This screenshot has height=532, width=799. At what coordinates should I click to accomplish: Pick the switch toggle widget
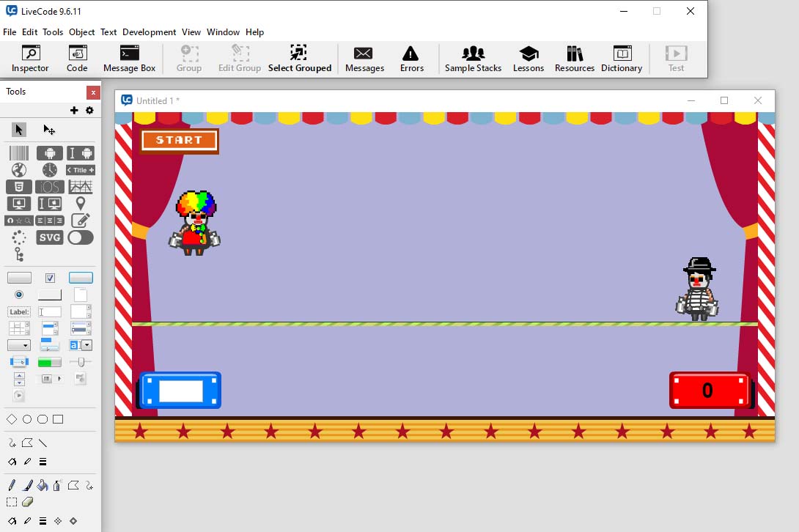81,237
